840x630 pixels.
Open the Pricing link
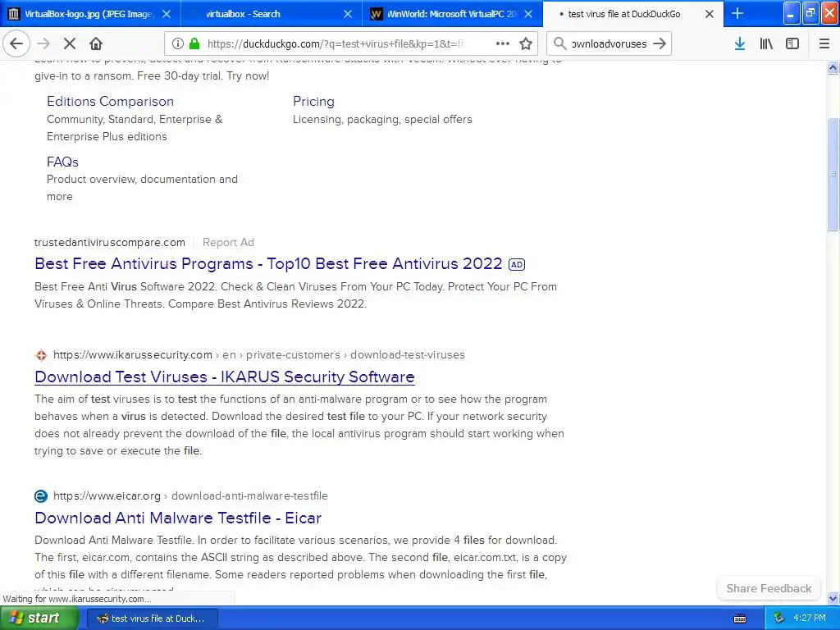point(313,101)
